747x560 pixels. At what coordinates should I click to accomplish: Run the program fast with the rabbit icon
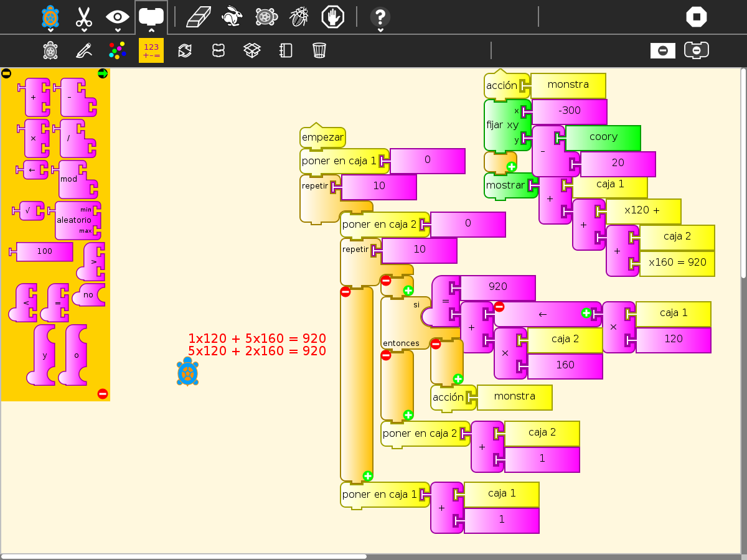pos(232,17)
